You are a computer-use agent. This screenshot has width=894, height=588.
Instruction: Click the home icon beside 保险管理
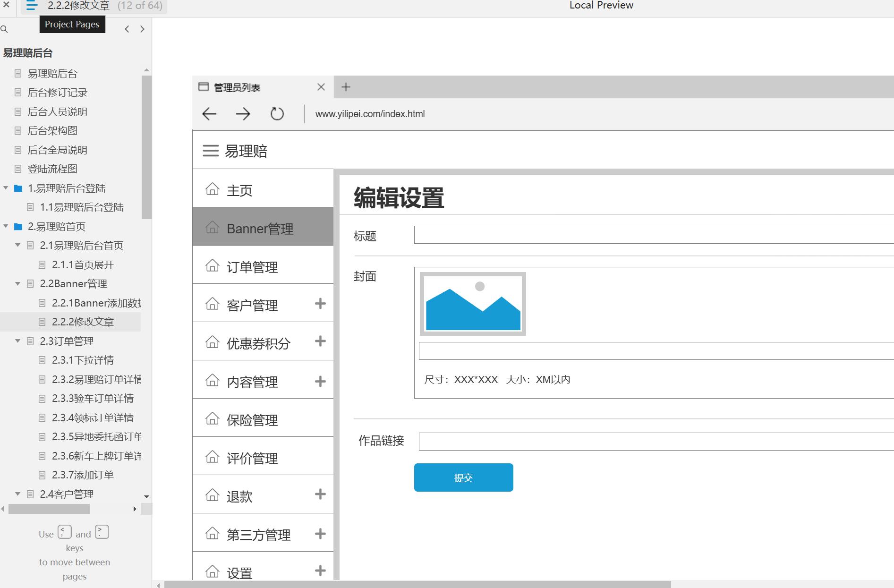213,418
